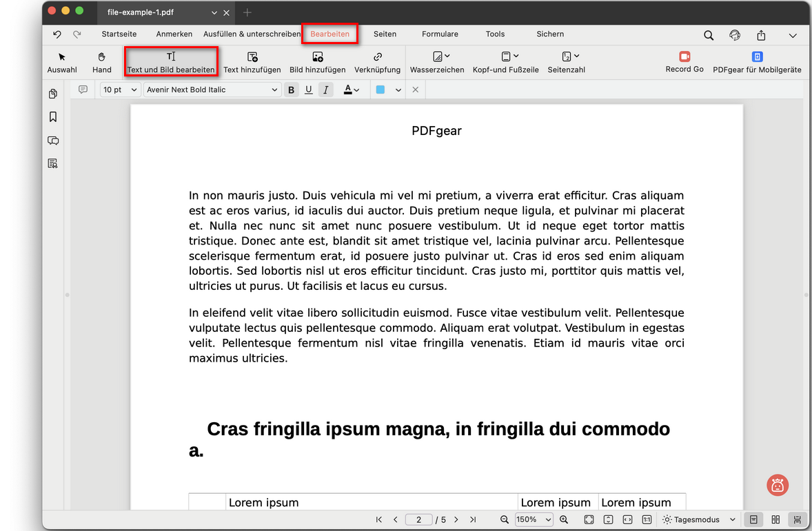Click PDFgear für Mobilgeräte button

coord(757,61)
